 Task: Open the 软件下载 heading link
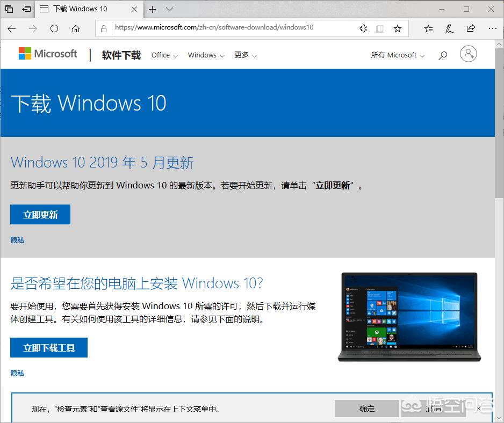pyautogui.click(x=121, y=55)
